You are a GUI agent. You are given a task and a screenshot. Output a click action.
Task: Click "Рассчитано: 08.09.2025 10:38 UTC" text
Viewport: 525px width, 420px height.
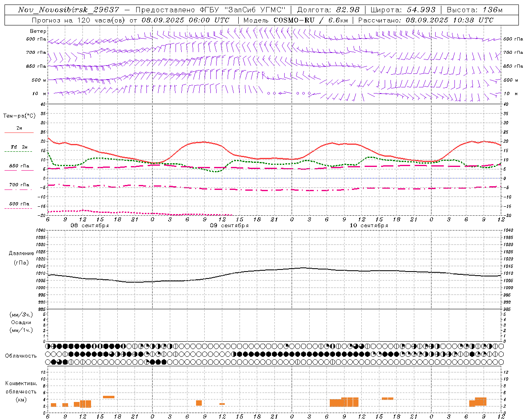(x=426, y=20)
